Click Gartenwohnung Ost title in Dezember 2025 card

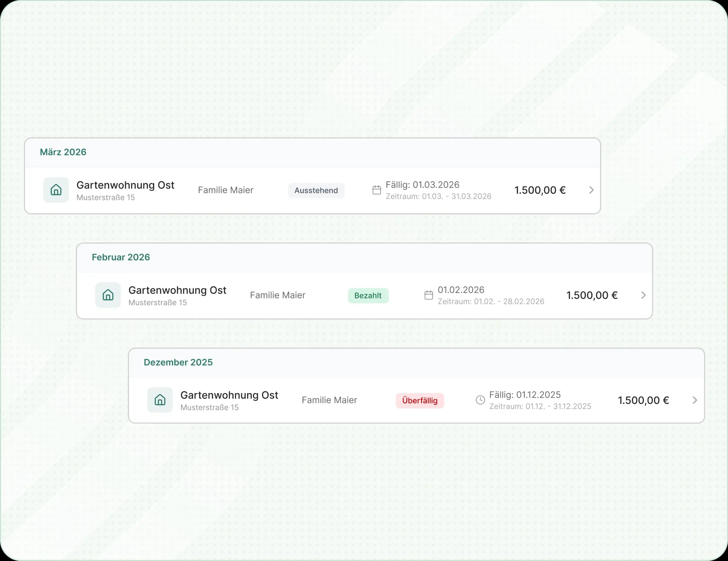coord(229,395)
